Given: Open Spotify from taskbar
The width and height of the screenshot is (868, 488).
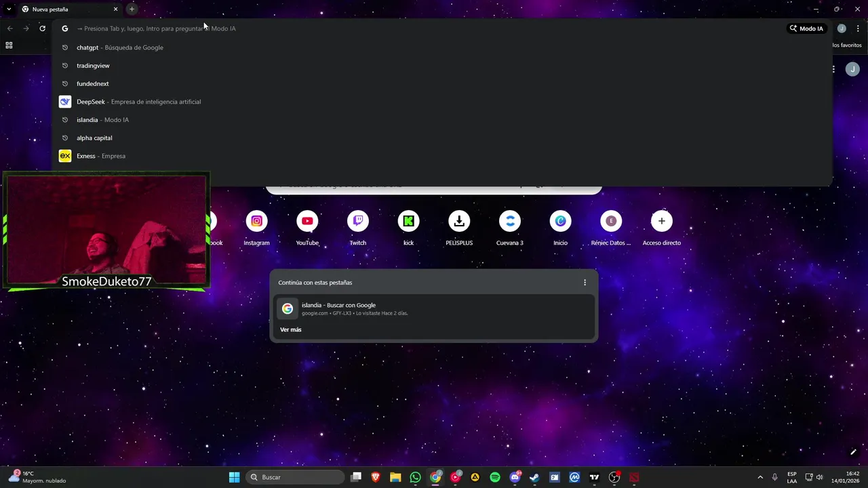Looking at the screenshot, I should (x=495, y=477).
